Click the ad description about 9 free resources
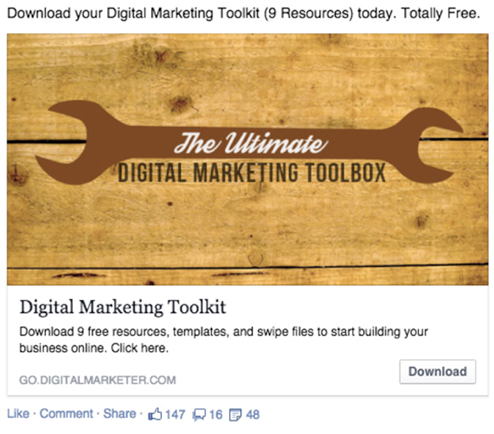 click(x=223, y=340)
